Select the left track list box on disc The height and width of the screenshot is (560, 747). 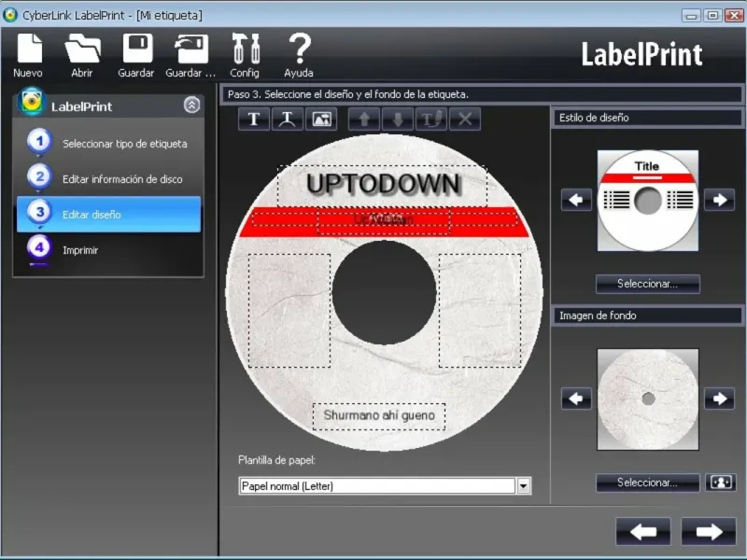[x=289, y=311]
